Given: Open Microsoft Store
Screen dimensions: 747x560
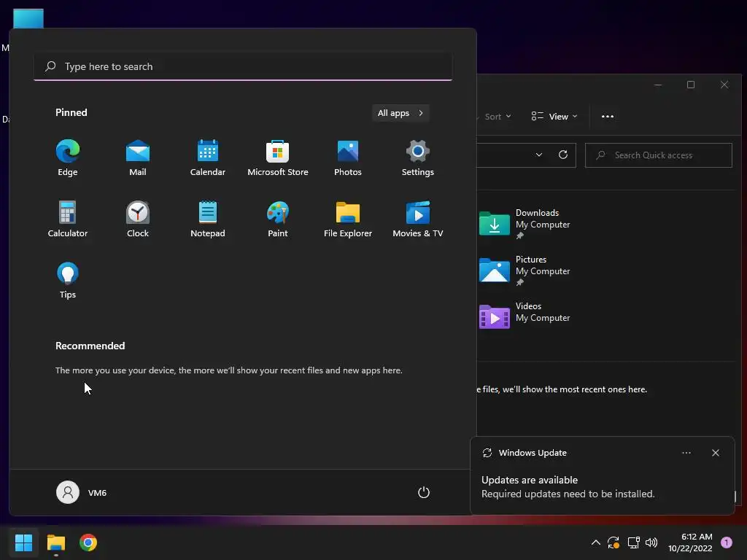Looking at the screenshot, I should tap(278, 158).
